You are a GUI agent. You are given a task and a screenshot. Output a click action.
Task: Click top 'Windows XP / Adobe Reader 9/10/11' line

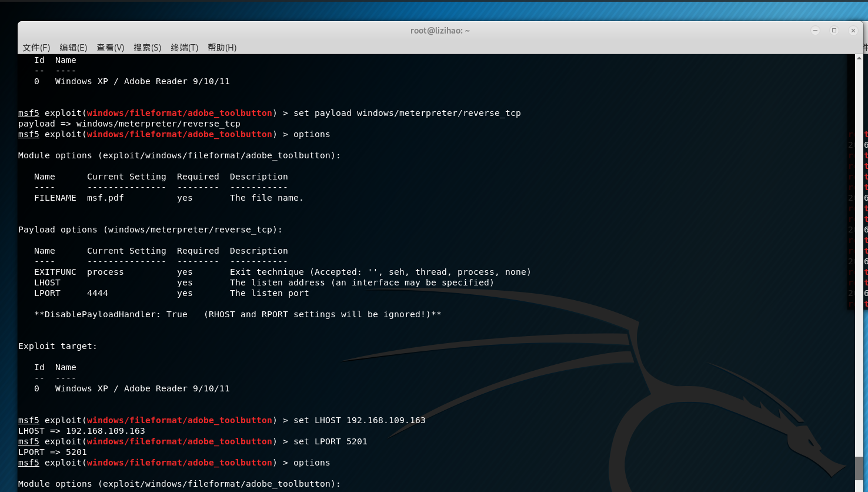(x=142, y=81)
